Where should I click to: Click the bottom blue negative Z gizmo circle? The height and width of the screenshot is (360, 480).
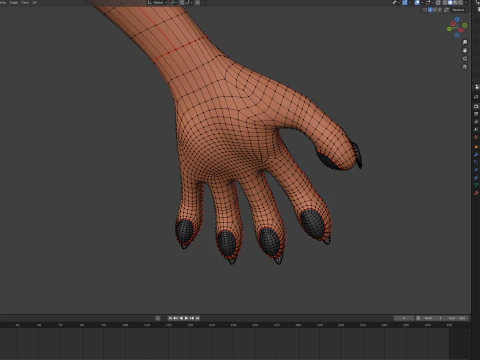coord(457,35)
